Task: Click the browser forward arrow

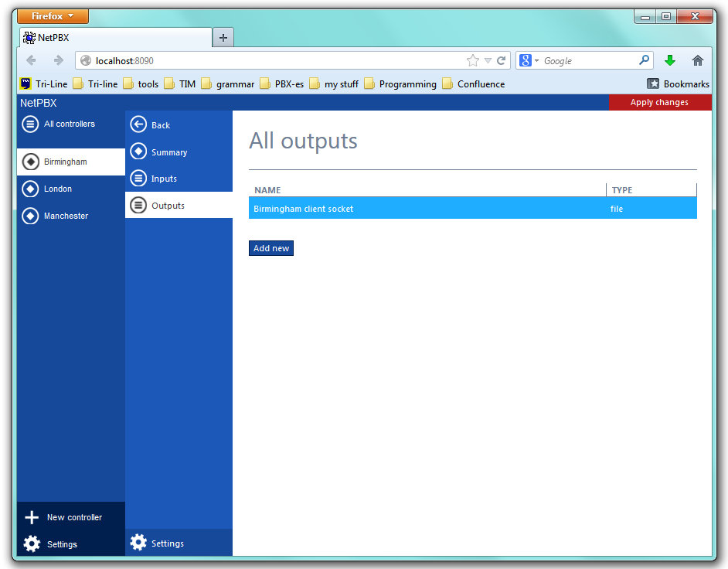Action: pyautogui.click(x=59, y=60)
